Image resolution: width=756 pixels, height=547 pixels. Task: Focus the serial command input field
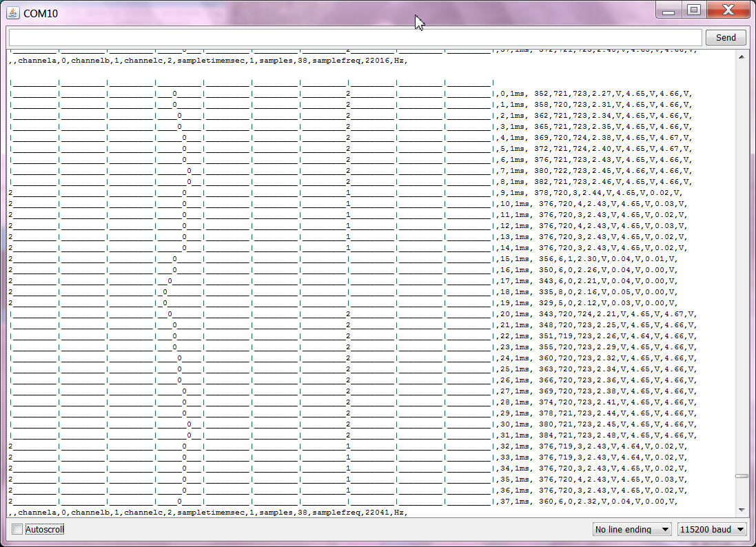click(x=355, y=38)
